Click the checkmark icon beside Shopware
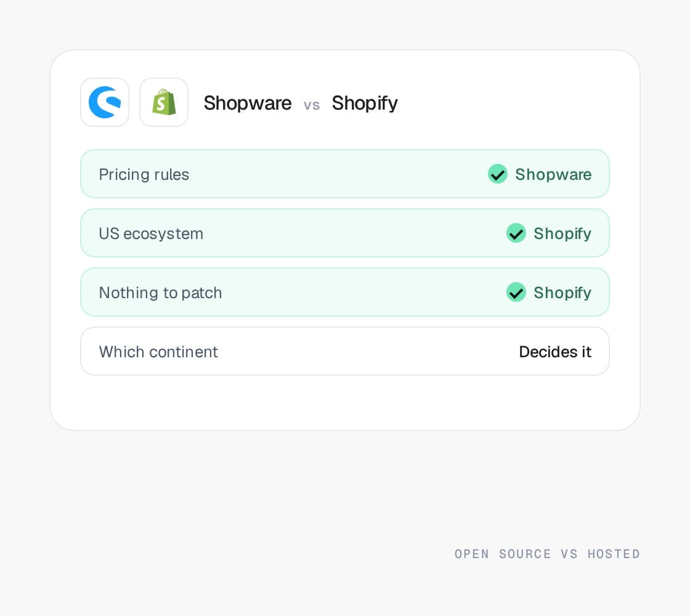The height and width of the screenshot is (616, 690). click(x=498, y=174)
